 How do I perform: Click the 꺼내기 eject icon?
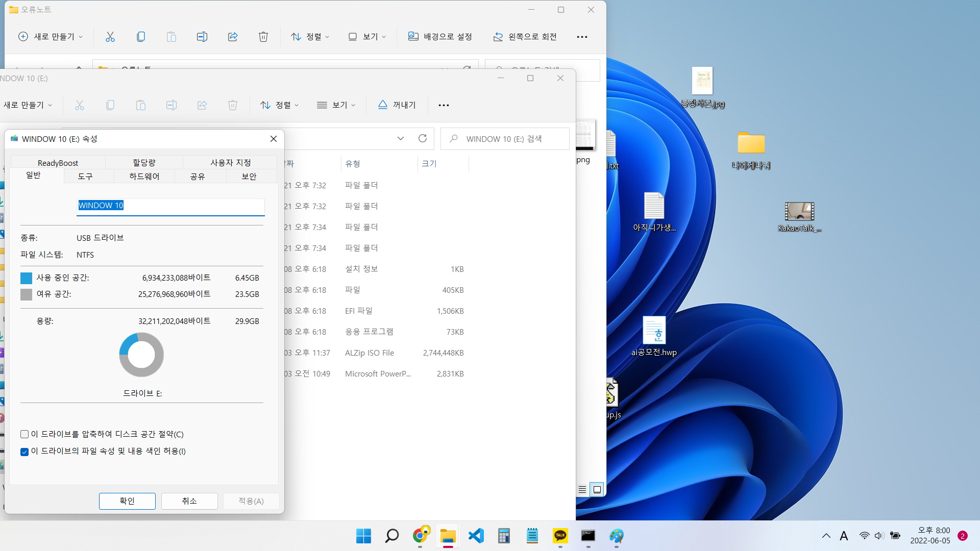(x=383, y=105)
